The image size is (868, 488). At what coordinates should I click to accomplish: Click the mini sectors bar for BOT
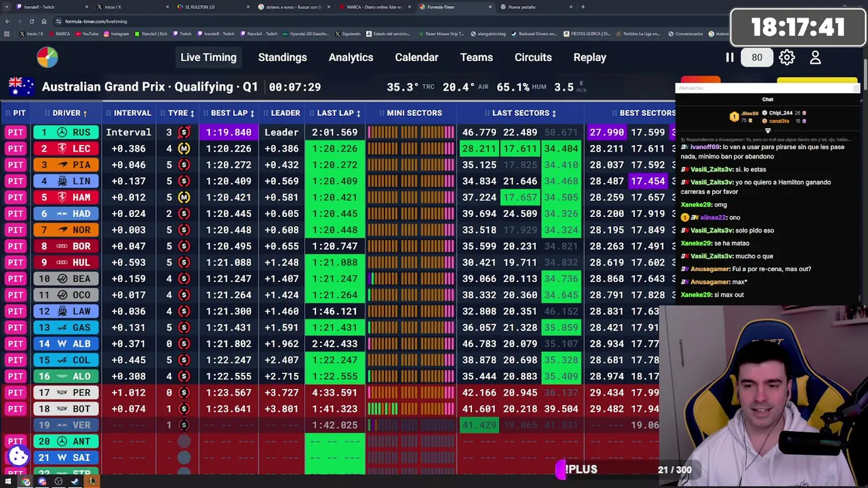click(411, 409)
